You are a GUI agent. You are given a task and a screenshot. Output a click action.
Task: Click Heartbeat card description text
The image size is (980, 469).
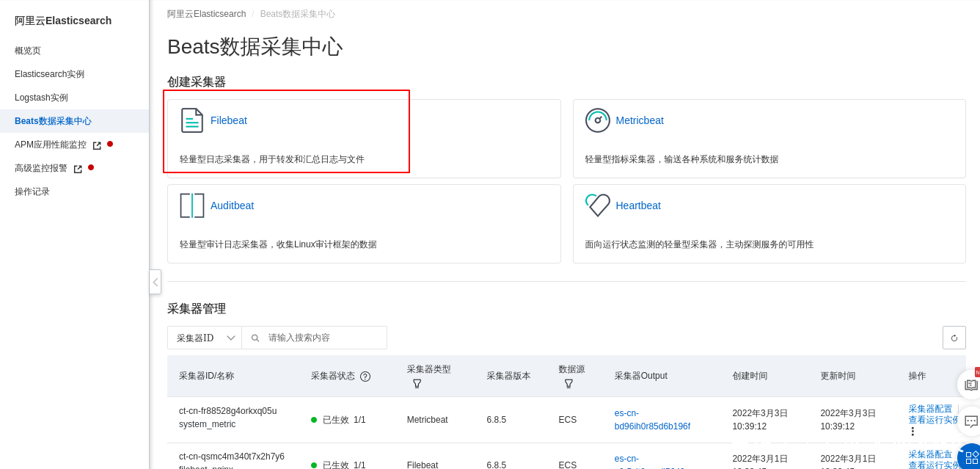699,244
